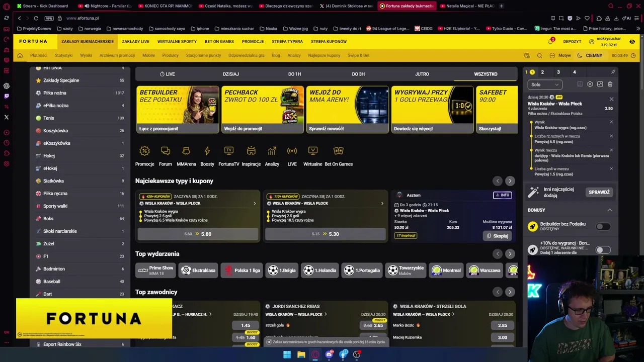644x362 pixels.
Task: Show next Top wydarzenia items
Action: click(510, 254)
